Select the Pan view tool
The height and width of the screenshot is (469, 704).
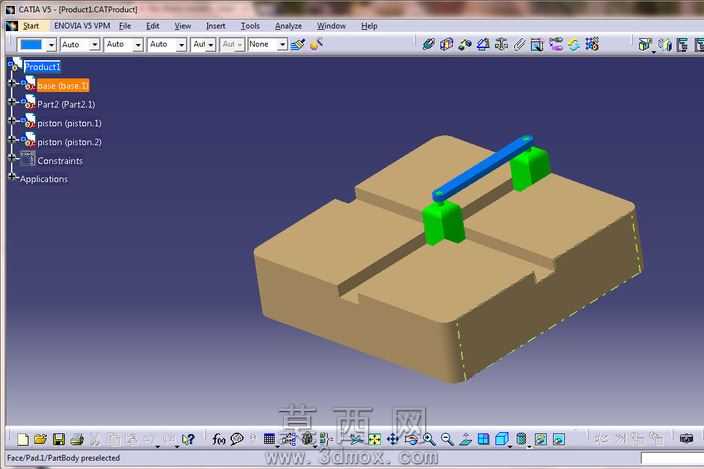pos(393,439)
